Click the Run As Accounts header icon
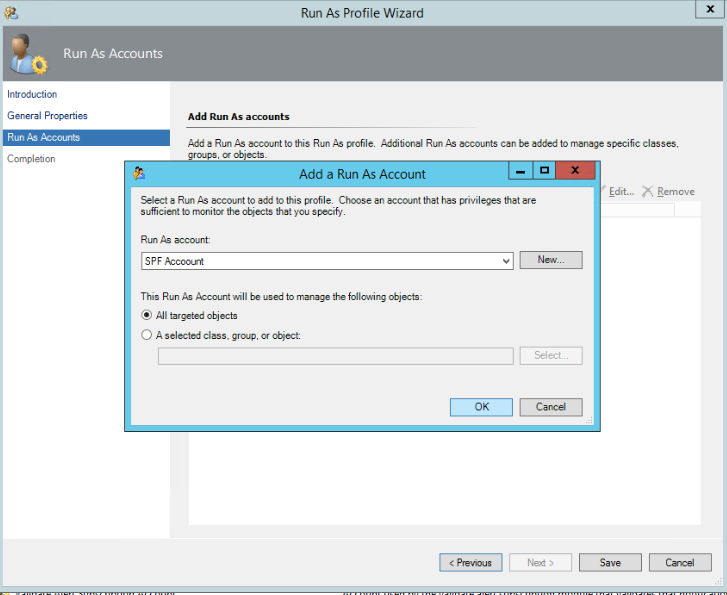 [x=27, y=54]
